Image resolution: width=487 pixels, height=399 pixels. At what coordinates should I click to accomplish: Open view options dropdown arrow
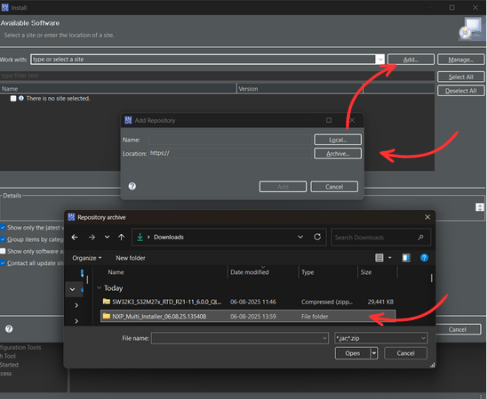(390, 258)
